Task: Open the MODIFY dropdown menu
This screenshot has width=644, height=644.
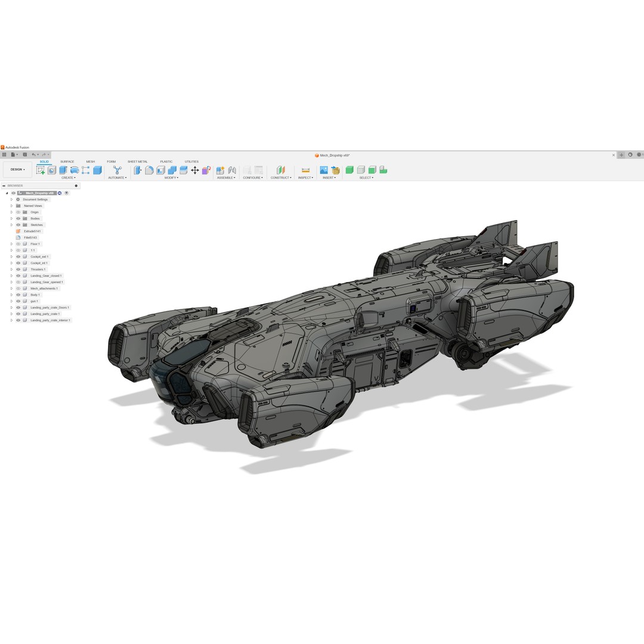Action: 171,178
